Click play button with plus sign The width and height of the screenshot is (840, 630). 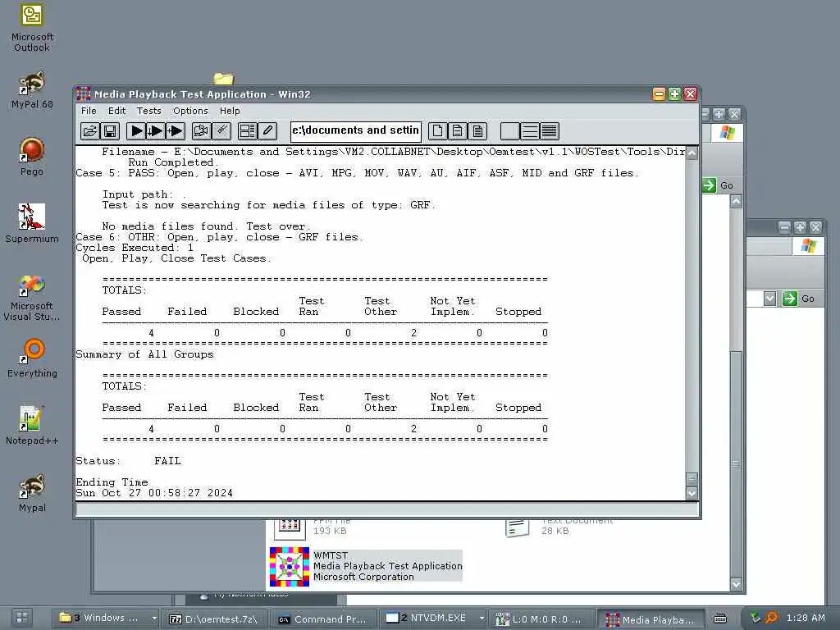(176, 130)
